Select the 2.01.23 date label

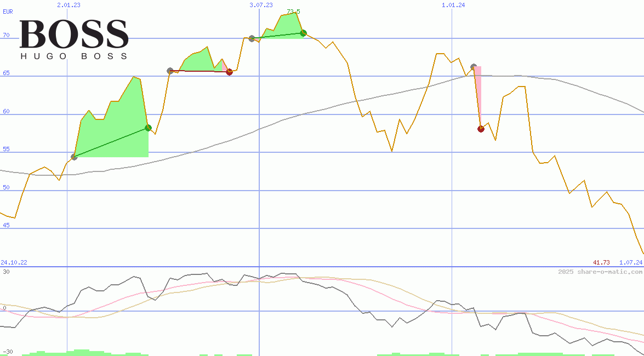click(69, 5)
